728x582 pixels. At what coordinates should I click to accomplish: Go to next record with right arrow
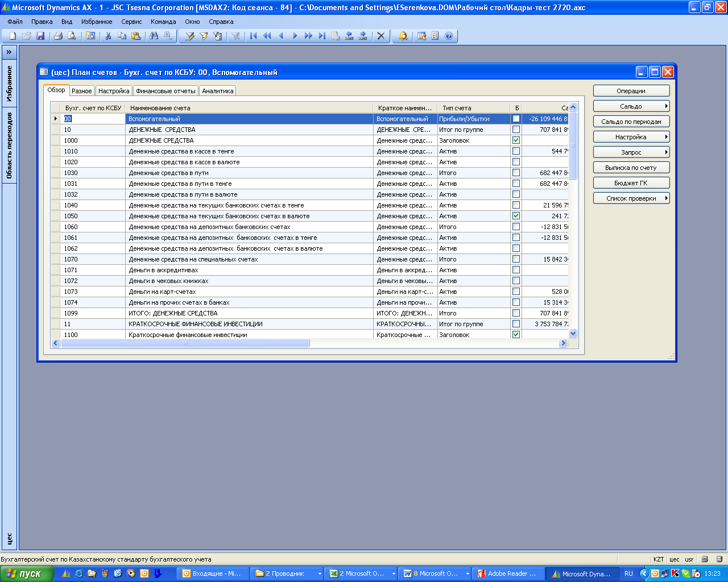coord(295,36)
